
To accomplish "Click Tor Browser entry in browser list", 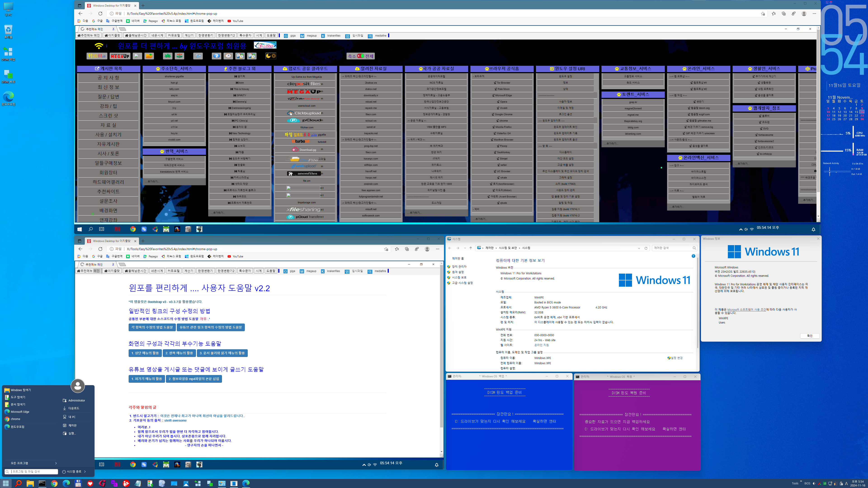I will (502, 83).
